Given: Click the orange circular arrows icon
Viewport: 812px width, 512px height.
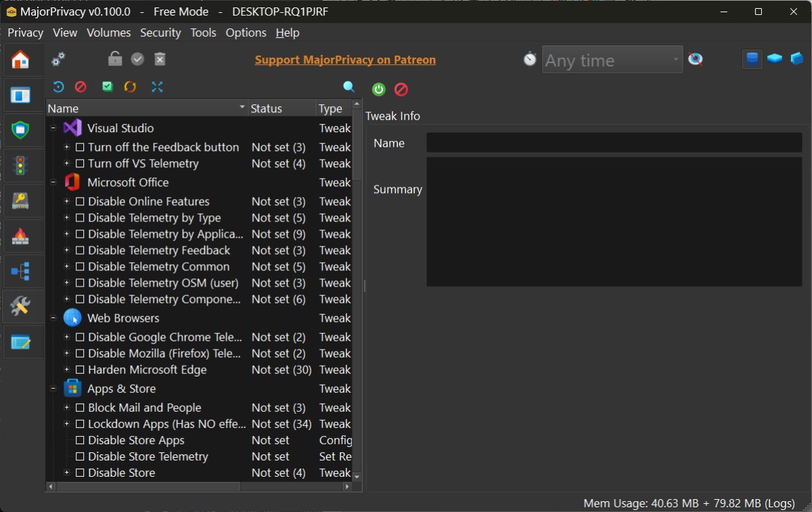Looking at the screenshot, I should click(x=130, y=87).
